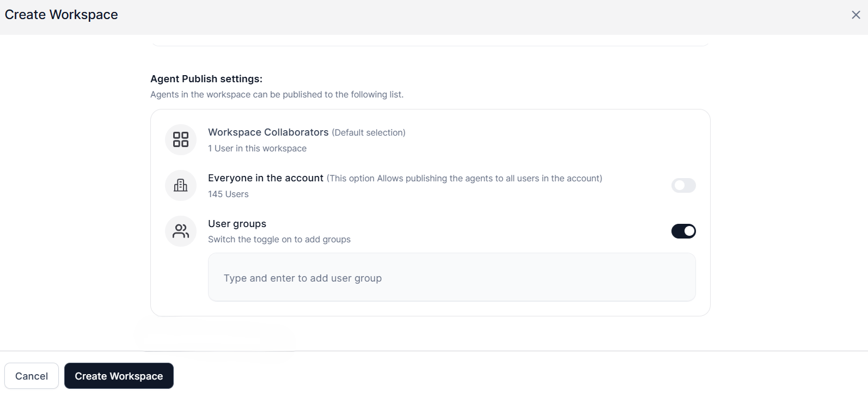Click the Create Workspace button
Image resolution: width=868 pixels, height=397 pixels.
point(119,376)
